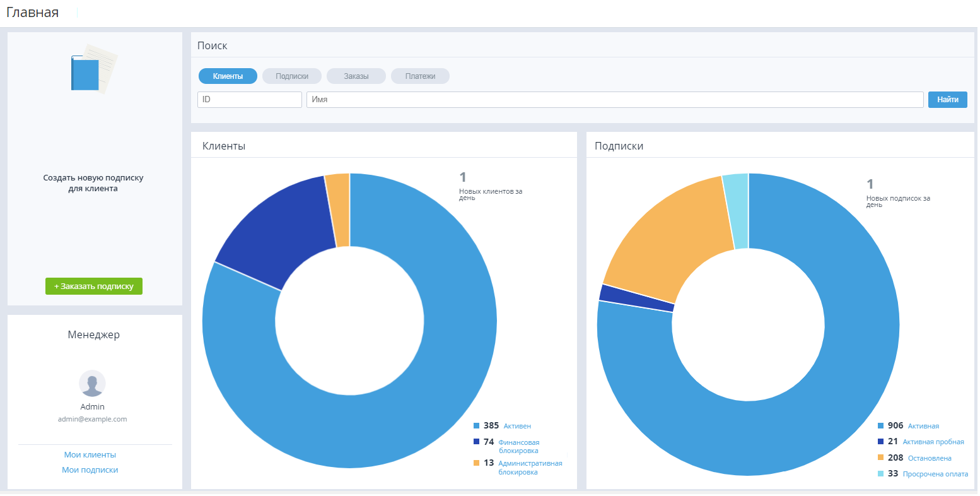Switch to the Заказы search tab

coord(356,76)
